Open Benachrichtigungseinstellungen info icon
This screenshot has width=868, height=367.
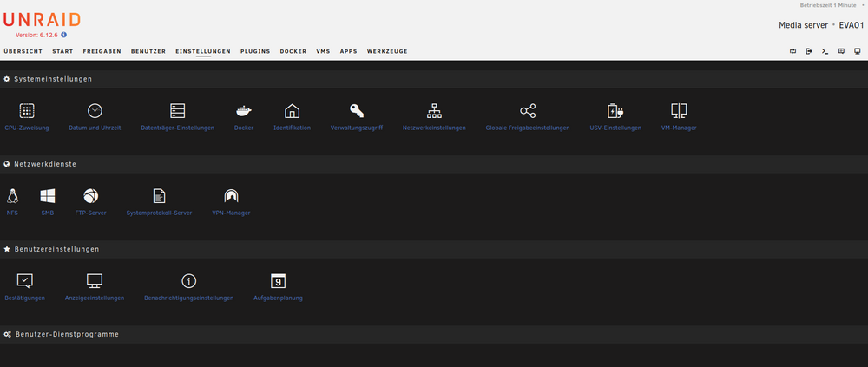[x=188, y=281]
